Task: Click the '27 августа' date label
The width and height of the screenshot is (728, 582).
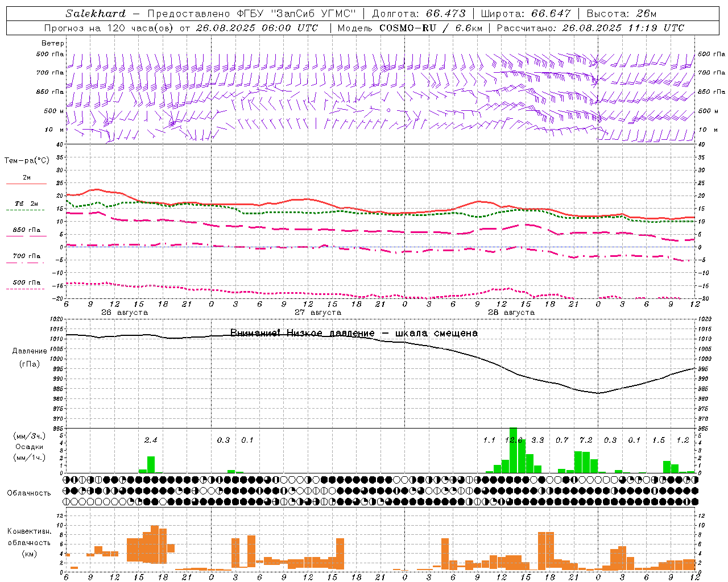Action: coord(318,313)
